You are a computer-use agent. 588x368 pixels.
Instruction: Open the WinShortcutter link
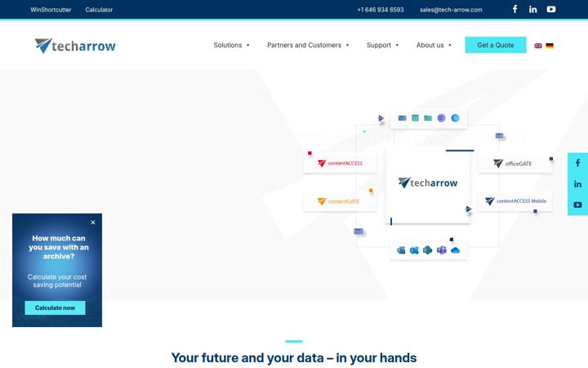51,10
